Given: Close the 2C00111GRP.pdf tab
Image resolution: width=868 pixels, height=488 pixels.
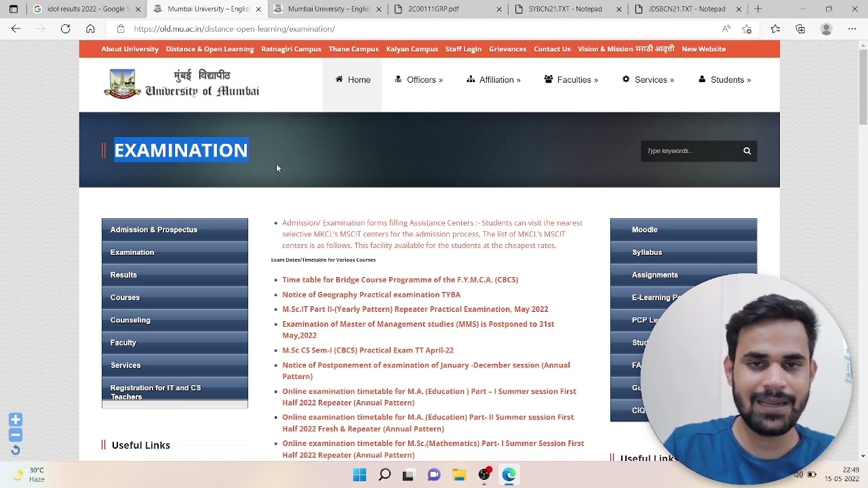Looking at the screenshot, I should (x=499, y=9).
